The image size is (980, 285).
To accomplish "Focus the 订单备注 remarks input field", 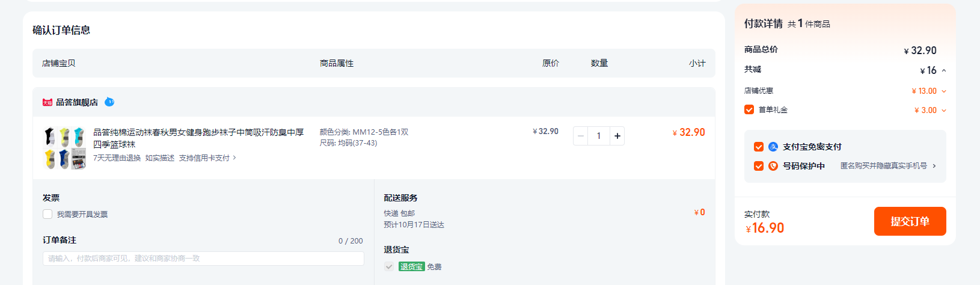I will 203,259.
